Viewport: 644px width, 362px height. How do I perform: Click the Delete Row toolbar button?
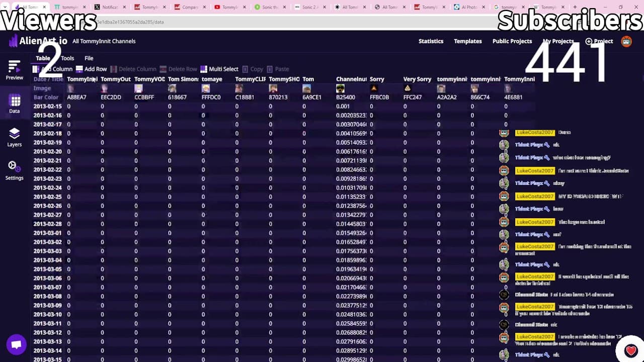179,69
